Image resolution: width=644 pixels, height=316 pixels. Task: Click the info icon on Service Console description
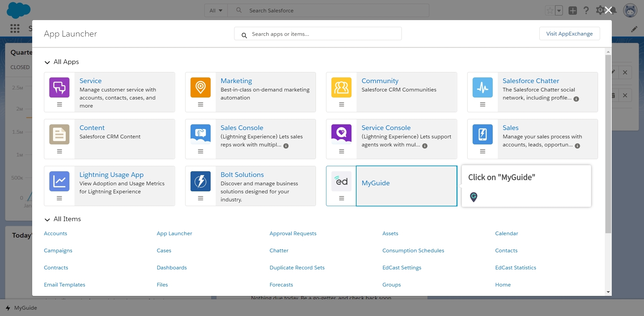coord(425,146)
